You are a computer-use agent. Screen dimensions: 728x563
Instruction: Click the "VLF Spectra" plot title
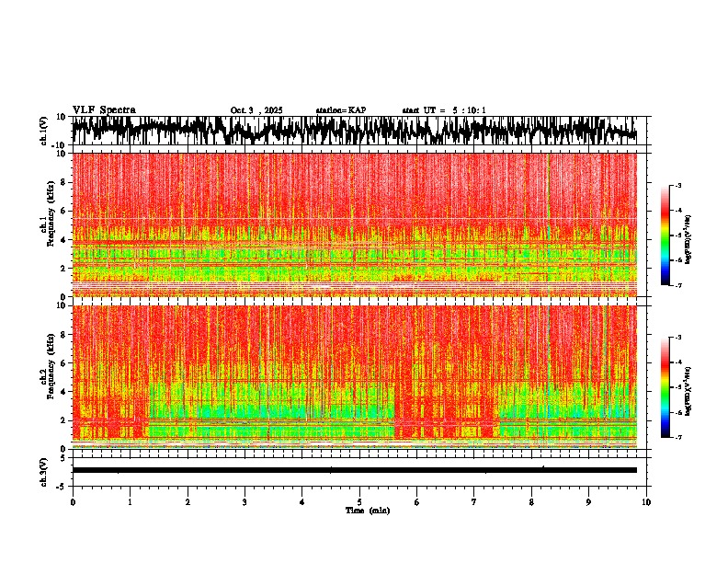point(104,109)
